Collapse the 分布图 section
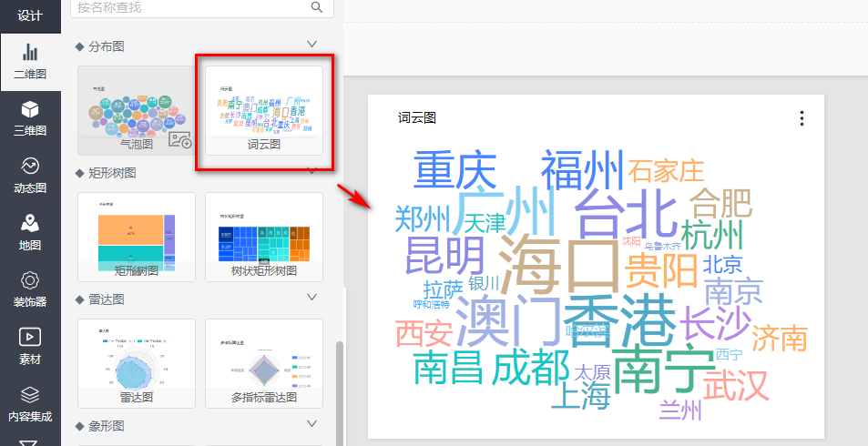Image resolution: width=868 pixels, height=446 pixels. point(312,44)
